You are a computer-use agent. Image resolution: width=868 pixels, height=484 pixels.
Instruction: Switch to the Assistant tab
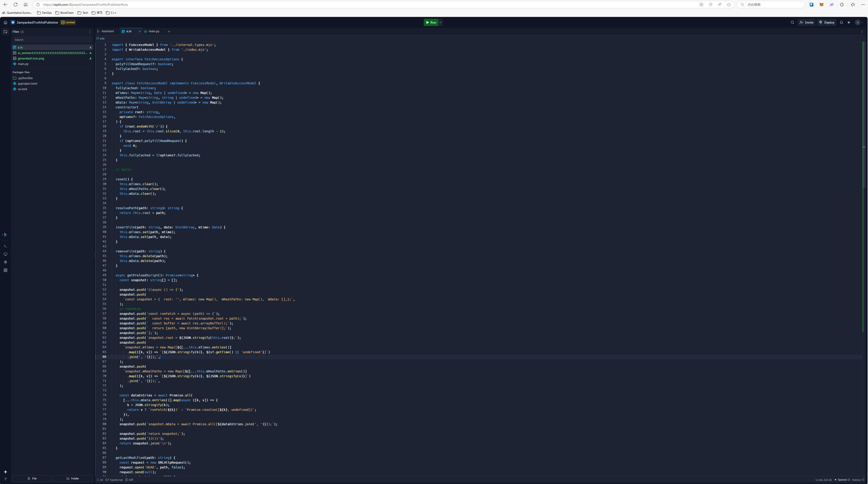(108, 31)
